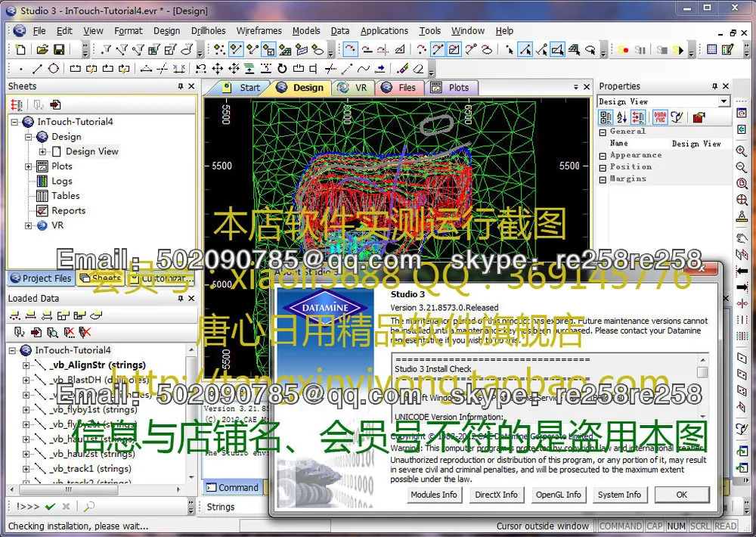Click the New file icon in toolbar

pos(20,49)
